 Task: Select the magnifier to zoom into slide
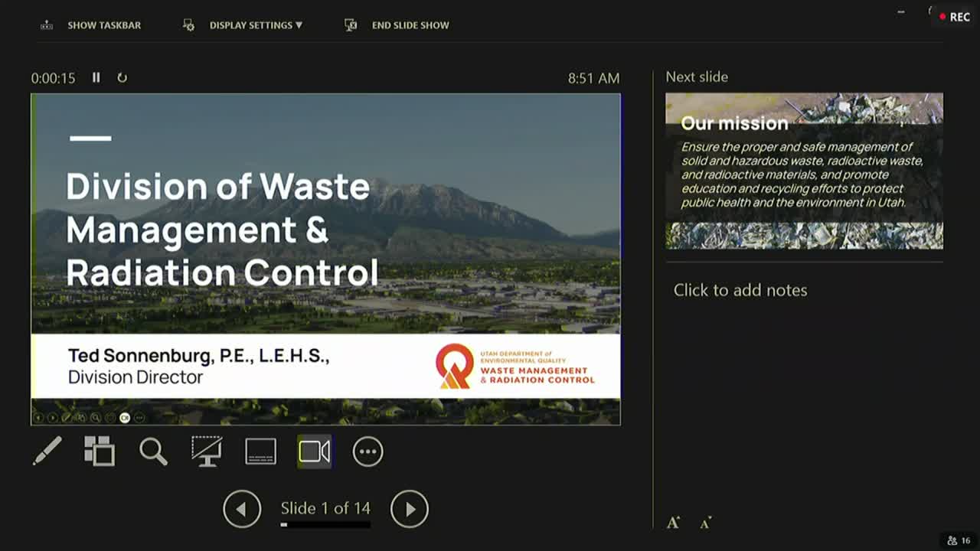tap(153, 451)
